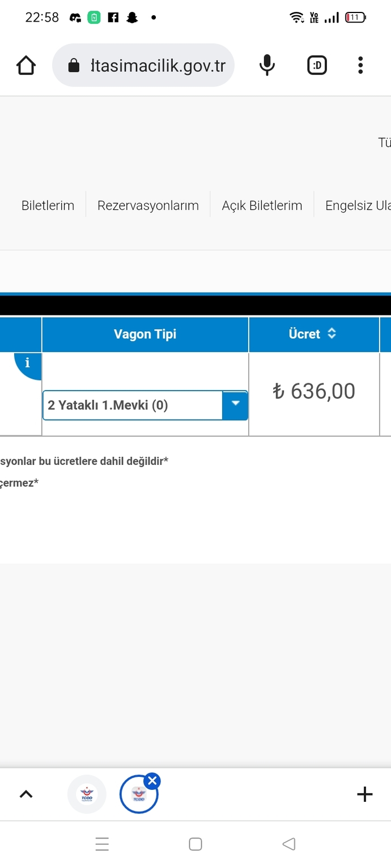This screenshot has width=391, height=868.
Task: Tap the Android recent apps button
Action: 102,844
